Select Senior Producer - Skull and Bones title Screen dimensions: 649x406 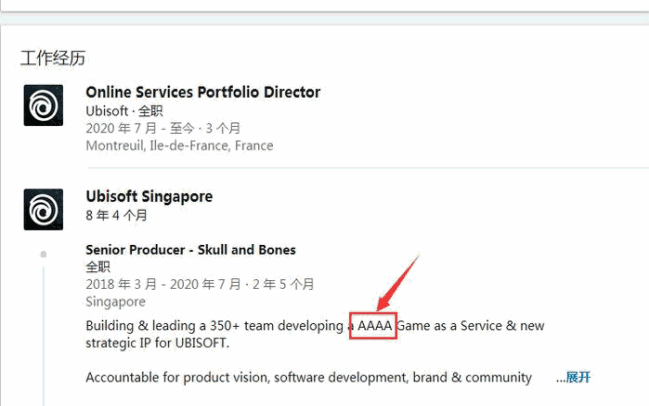point(190,249)
